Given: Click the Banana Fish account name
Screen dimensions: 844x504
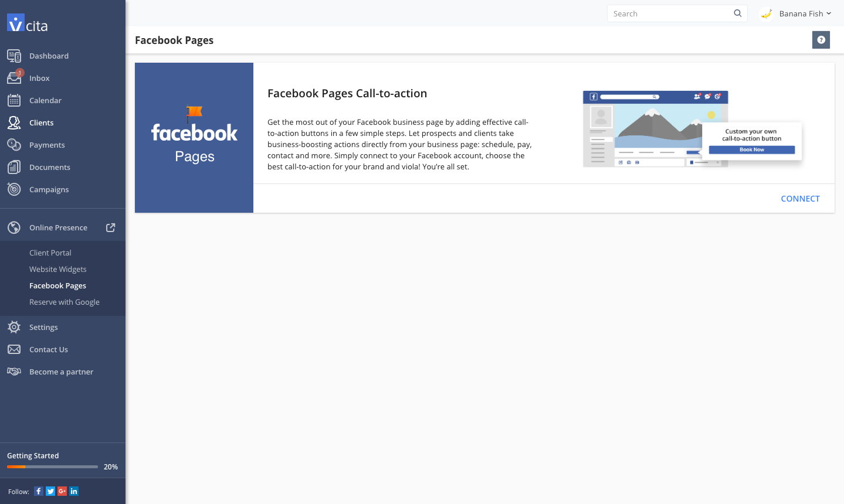Looking at the screenshot, I should tap(801, 13).
